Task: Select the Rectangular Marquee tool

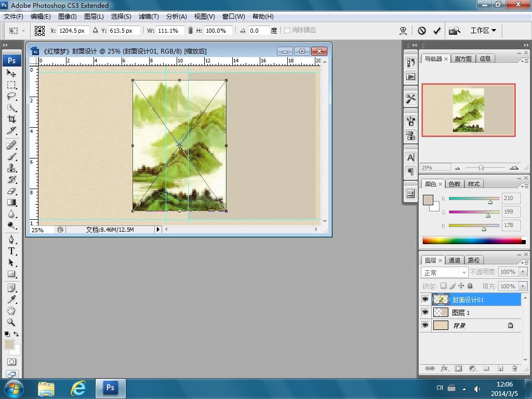Action: click(11, 85)
